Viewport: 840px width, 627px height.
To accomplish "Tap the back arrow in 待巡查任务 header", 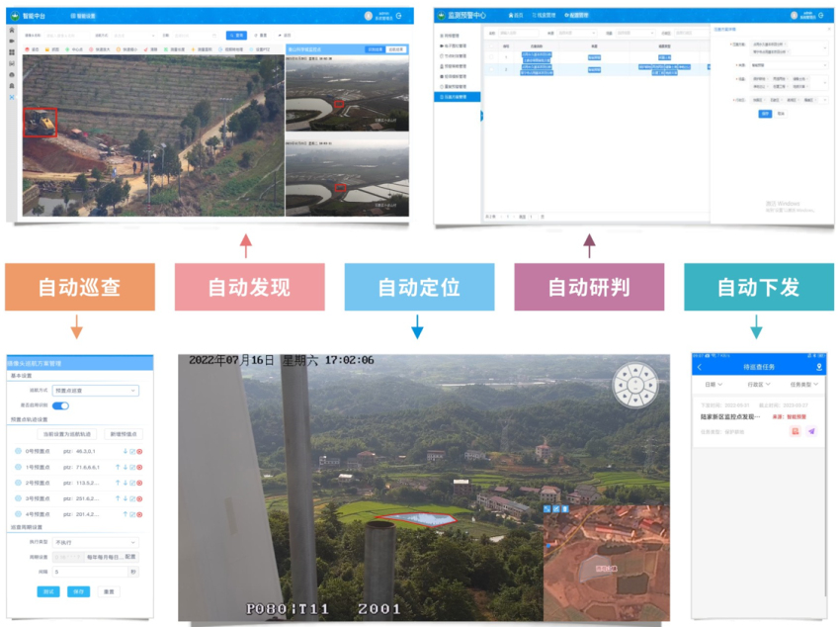I will pyautogui.click(x=700, y=367).
